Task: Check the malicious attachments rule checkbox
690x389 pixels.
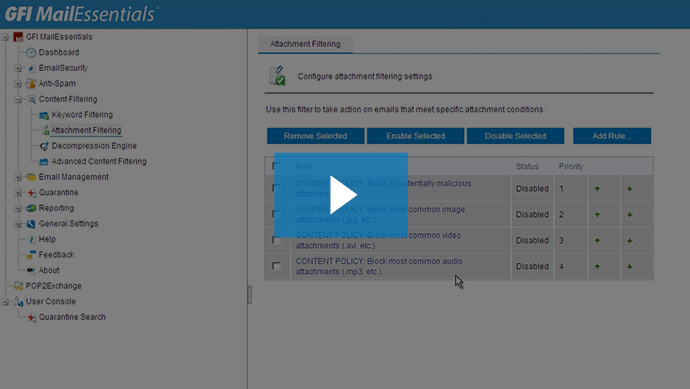Action: tap(276, 188)
